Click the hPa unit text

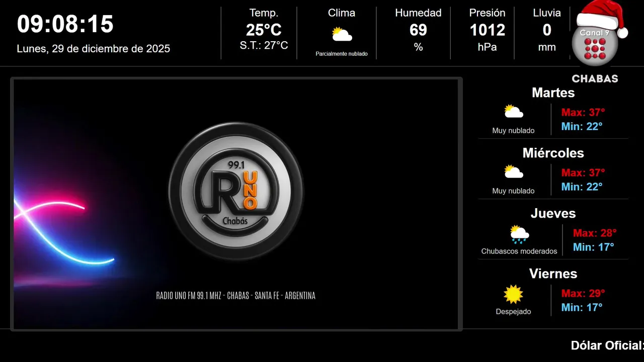coord(487,47)
